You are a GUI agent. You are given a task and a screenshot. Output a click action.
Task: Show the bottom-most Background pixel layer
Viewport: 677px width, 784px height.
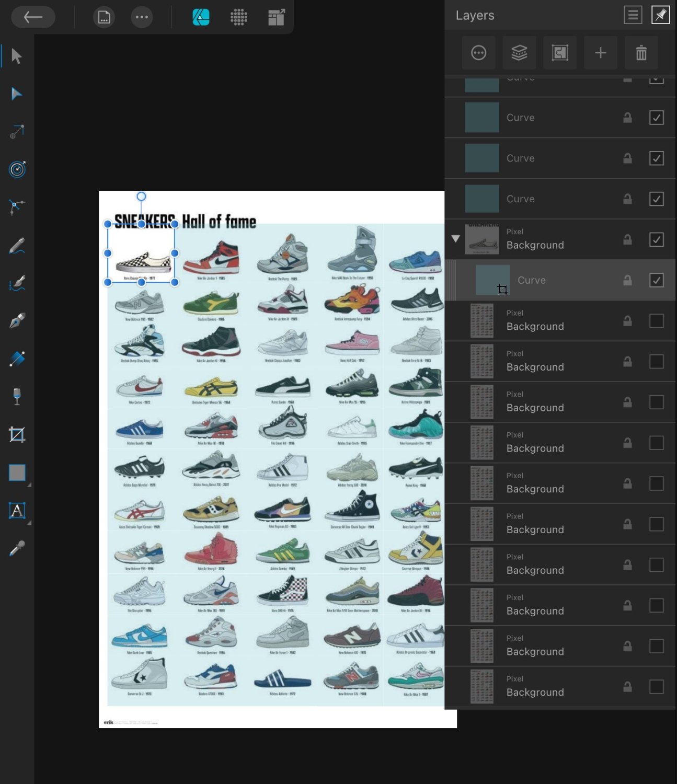[656, 686]
